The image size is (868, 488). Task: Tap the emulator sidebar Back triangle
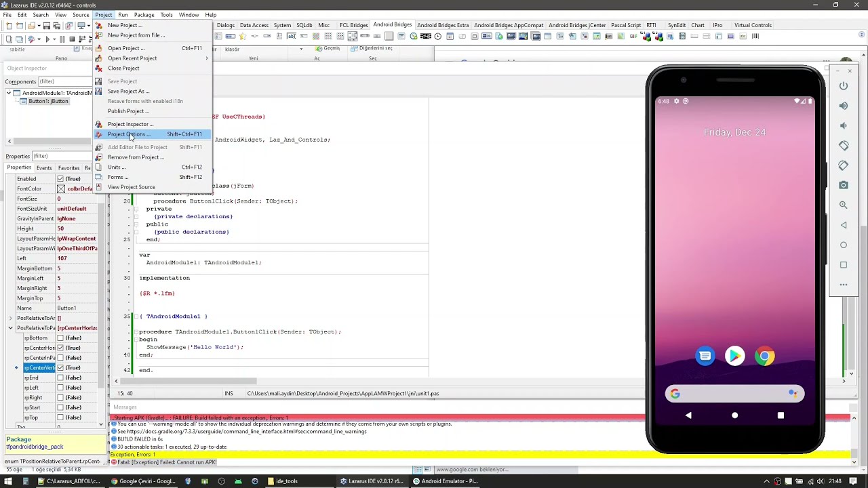click(844, 225)
